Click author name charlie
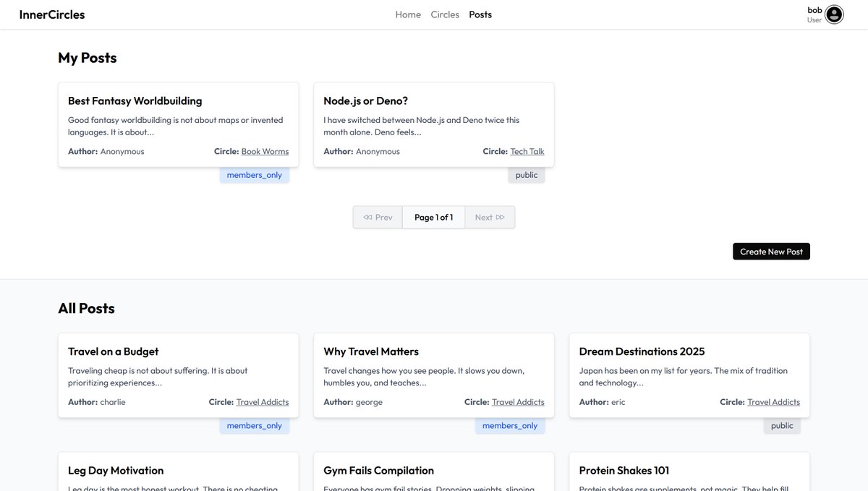868x491 pixels. click(x=113, y=402)
